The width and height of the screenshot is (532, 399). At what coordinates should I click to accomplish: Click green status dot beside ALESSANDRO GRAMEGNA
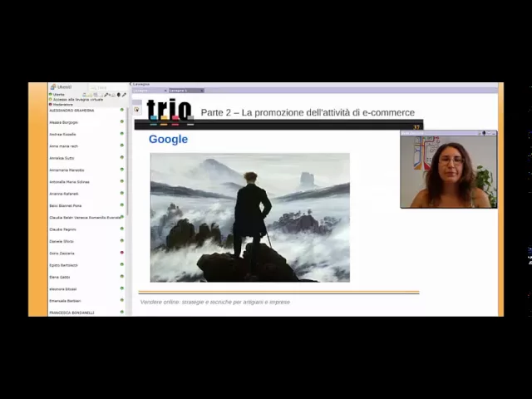[122, 110]
